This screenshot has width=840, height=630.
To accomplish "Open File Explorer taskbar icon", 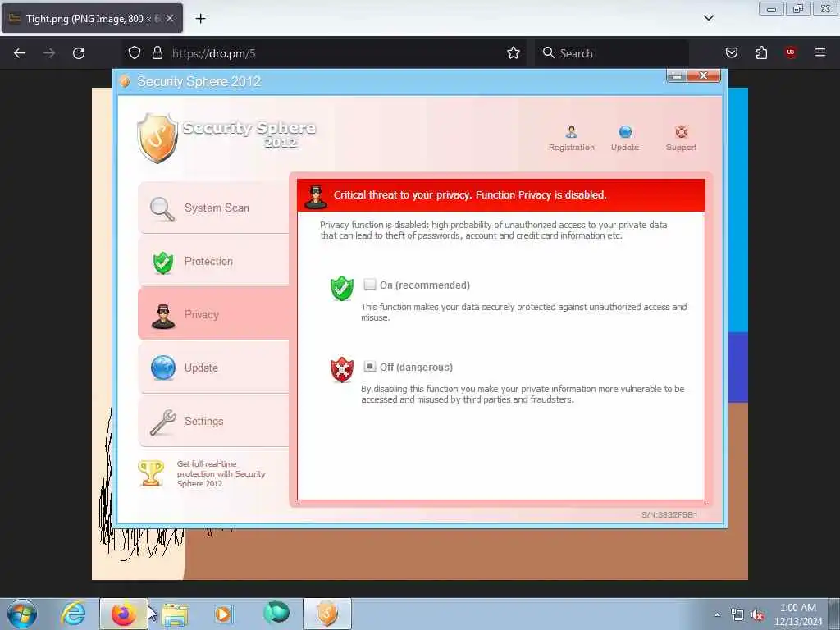I will 175,614.
